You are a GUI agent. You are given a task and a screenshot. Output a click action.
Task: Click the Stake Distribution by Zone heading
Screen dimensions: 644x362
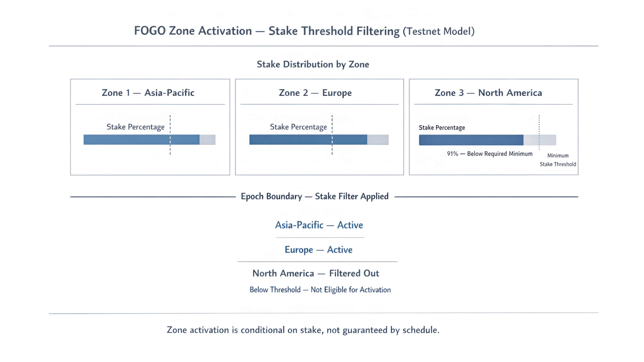tap(313, 64)
